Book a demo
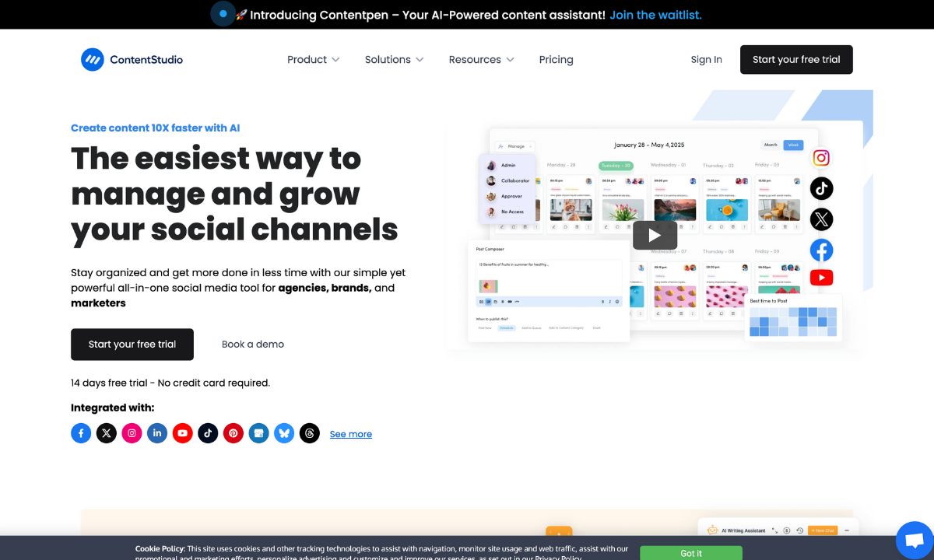Viewport: 934px width, 560px height. click(253, 345)
